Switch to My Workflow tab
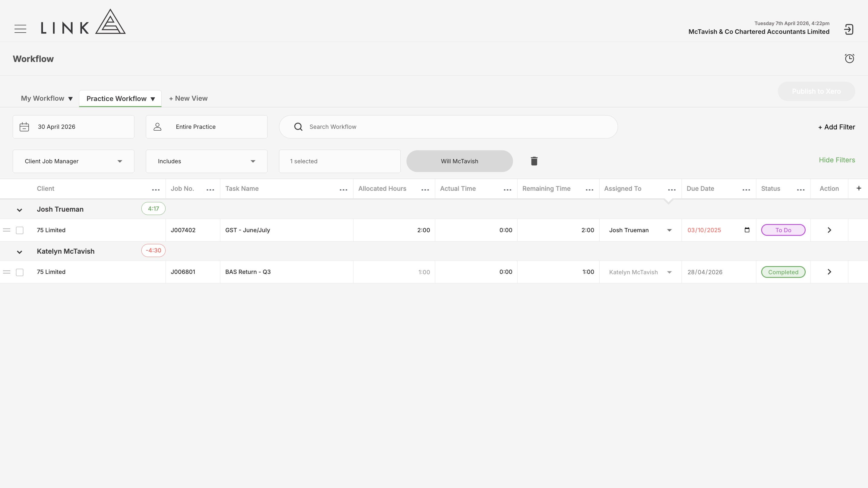This screenshot has width=868, height=488. tap(42, 98)
